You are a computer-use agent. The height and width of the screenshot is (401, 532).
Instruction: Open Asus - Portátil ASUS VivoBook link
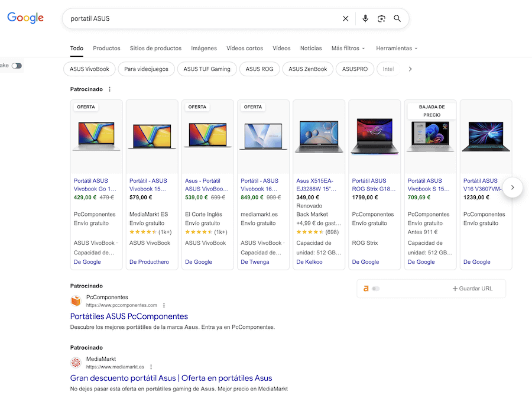[x=207, y=185]
